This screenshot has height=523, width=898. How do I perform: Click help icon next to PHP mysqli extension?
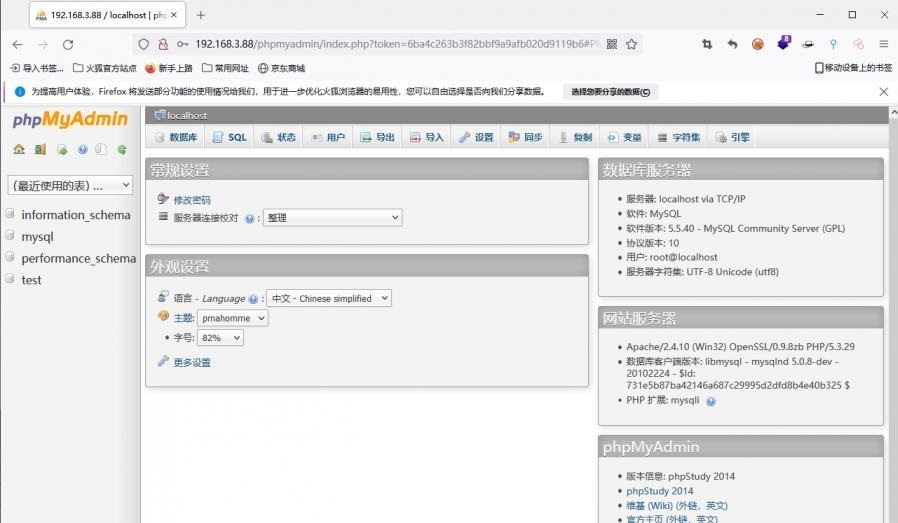coord(711,401)
